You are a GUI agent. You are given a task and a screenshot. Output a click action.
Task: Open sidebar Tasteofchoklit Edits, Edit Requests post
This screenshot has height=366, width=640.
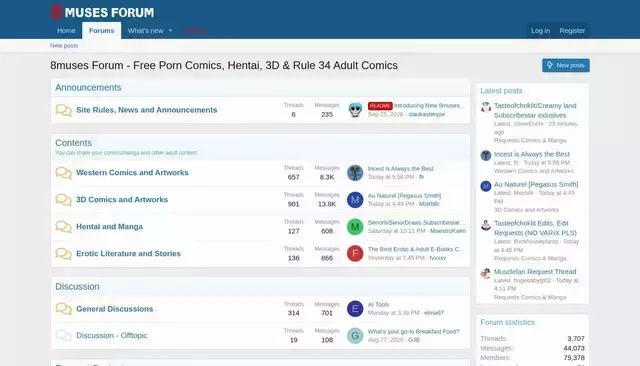click(x=535, y=228)
